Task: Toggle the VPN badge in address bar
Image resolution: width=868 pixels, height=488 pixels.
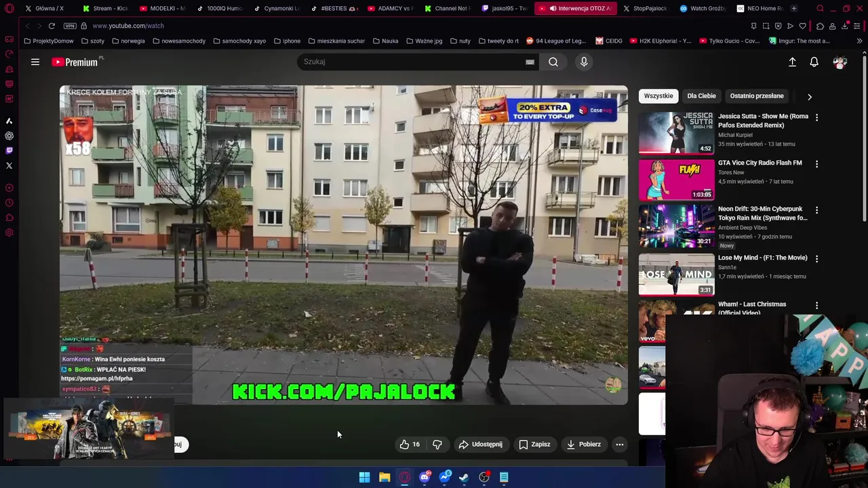Action: click(x=70, y=26)
